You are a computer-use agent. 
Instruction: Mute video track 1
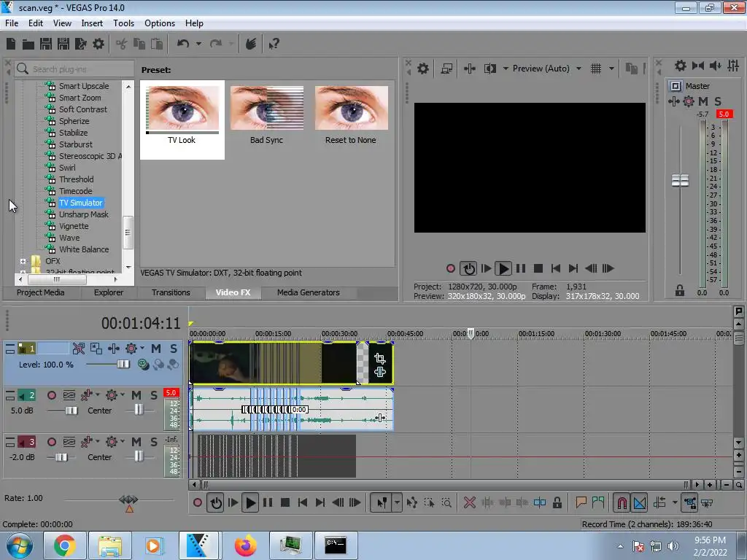point(156,349)
